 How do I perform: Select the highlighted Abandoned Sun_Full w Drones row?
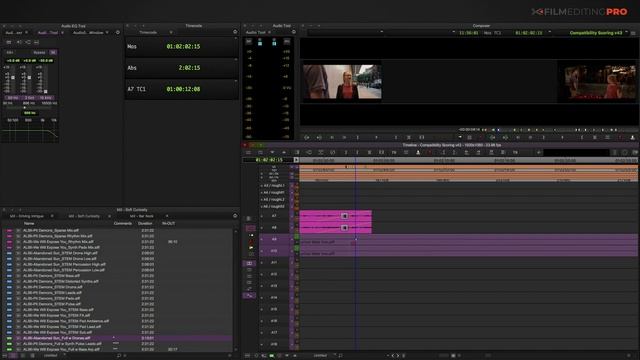[x=118, y=338]
